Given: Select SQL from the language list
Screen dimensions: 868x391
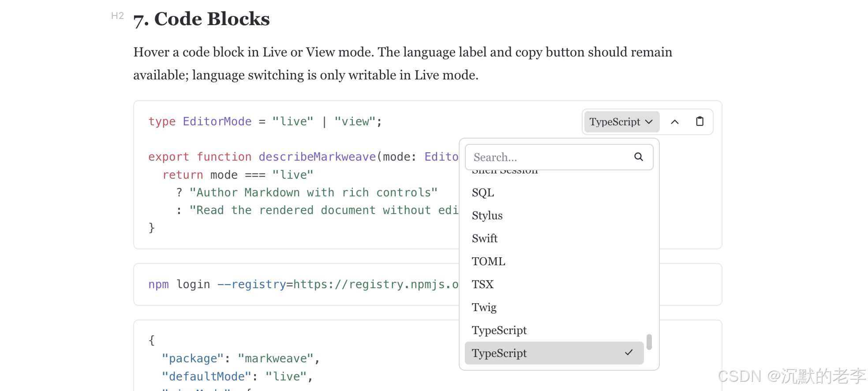Looking at the screenshot, I should (x=554, y=192).
